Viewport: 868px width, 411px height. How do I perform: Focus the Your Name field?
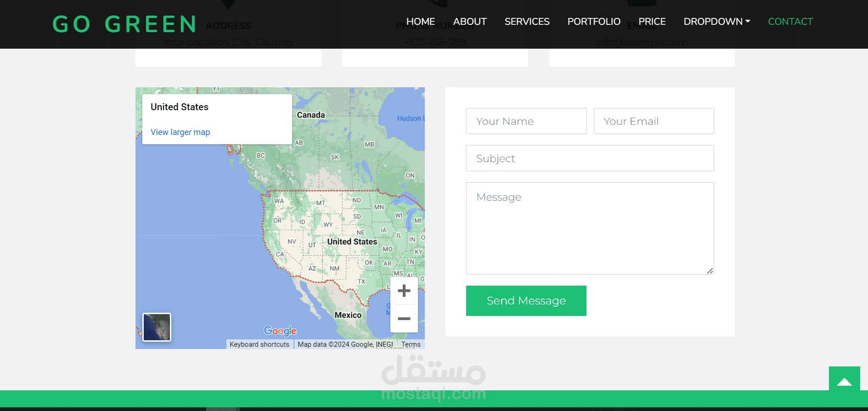point(526,121)
